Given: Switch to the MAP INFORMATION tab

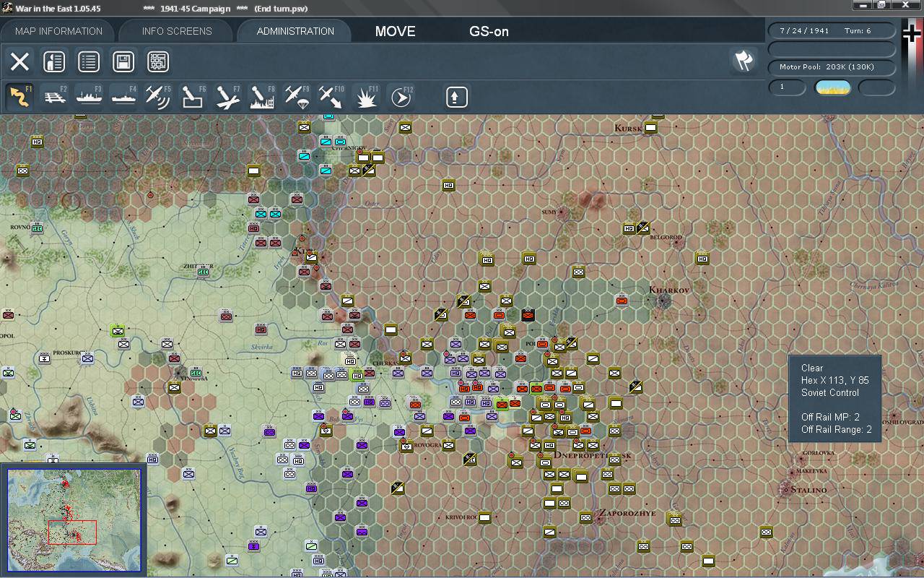Looking at the screenshot, I should [x=58, y=31].
